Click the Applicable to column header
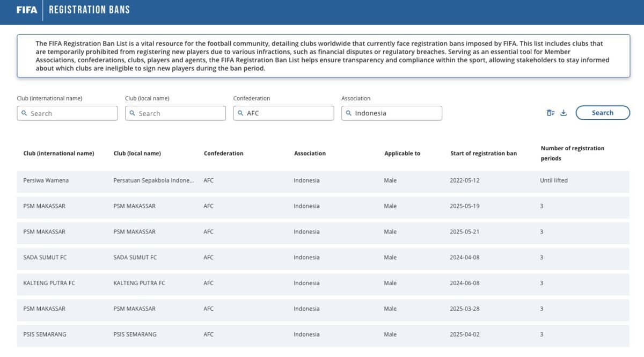Image resolution: width=644 pixels, height=357 pixels. point(402,154)
